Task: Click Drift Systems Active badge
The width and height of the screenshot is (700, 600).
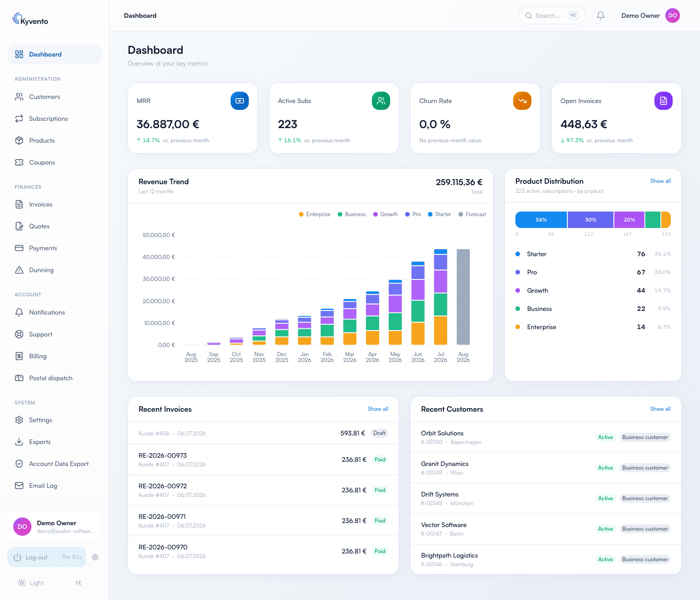Action: tap(606, 498)
